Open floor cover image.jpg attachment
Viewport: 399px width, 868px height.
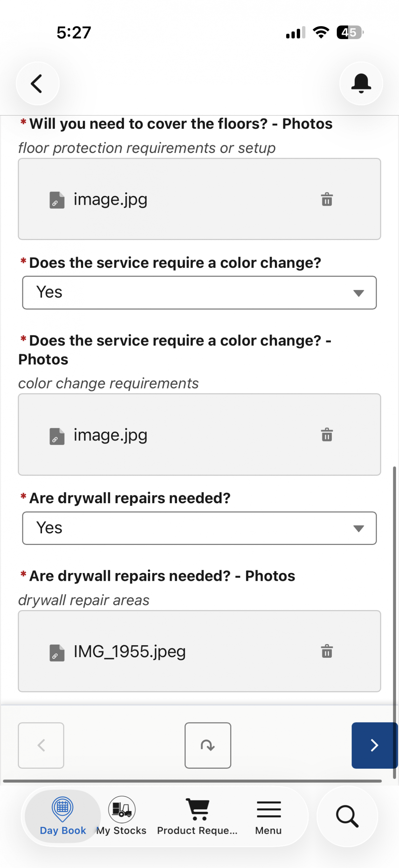[x=111, y=200]
